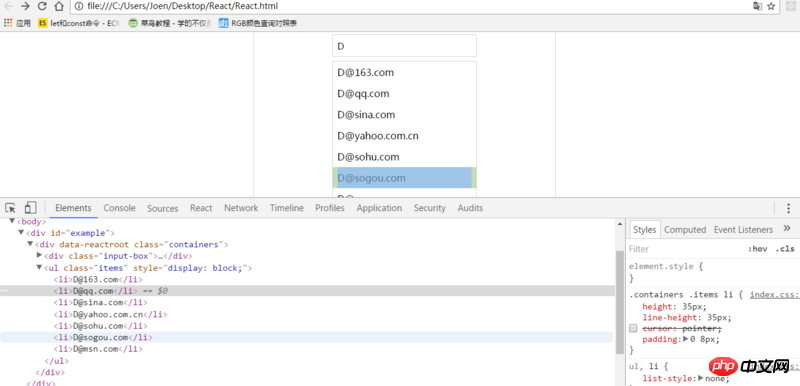Focus the address bar URL
The width and height of the screenshot is (800, 386).
[x=183, y=6]
